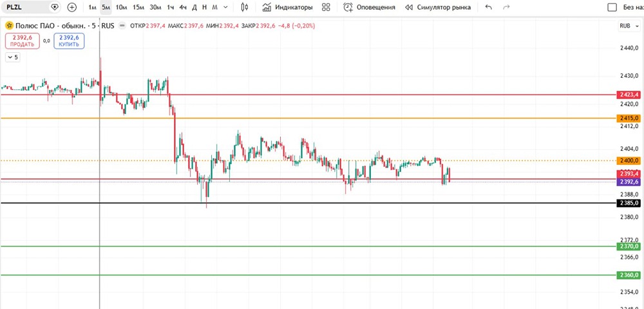644x309 pixels.
Task: Select the 5м timeframe
Action: (x=106, y=7)
